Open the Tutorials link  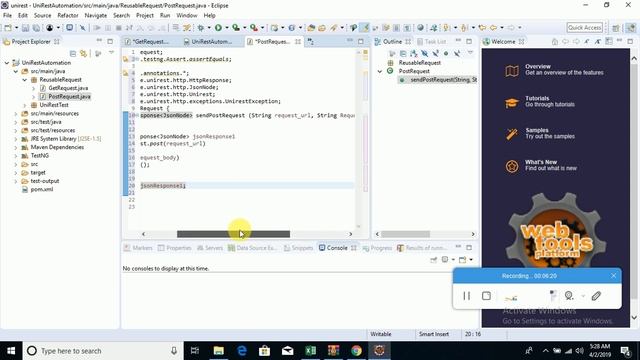click(x=537, y=98)
